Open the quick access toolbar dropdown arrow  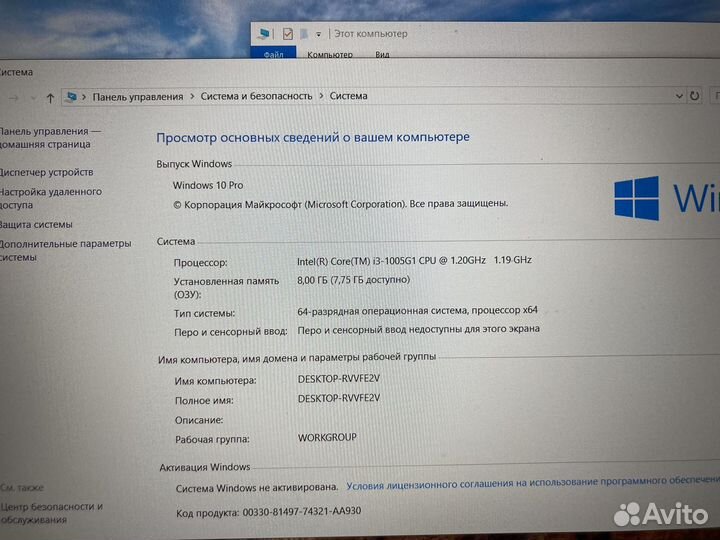[x=319, y=34]
